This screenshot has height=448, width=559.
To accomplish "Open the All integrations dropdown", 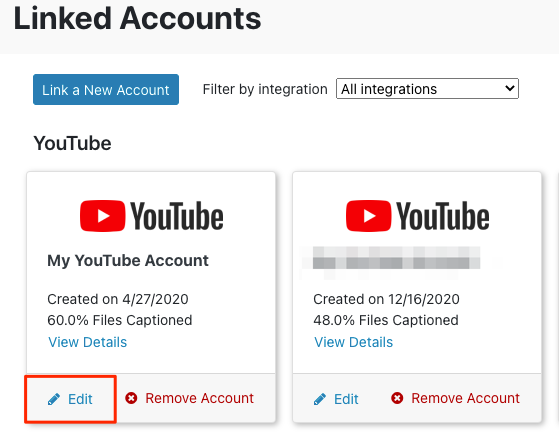I will (x=427, y=89).
